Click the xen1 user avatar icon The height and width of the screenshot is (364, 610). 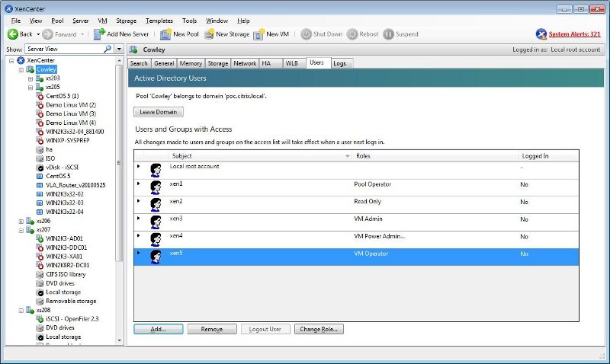click(156, 187)
